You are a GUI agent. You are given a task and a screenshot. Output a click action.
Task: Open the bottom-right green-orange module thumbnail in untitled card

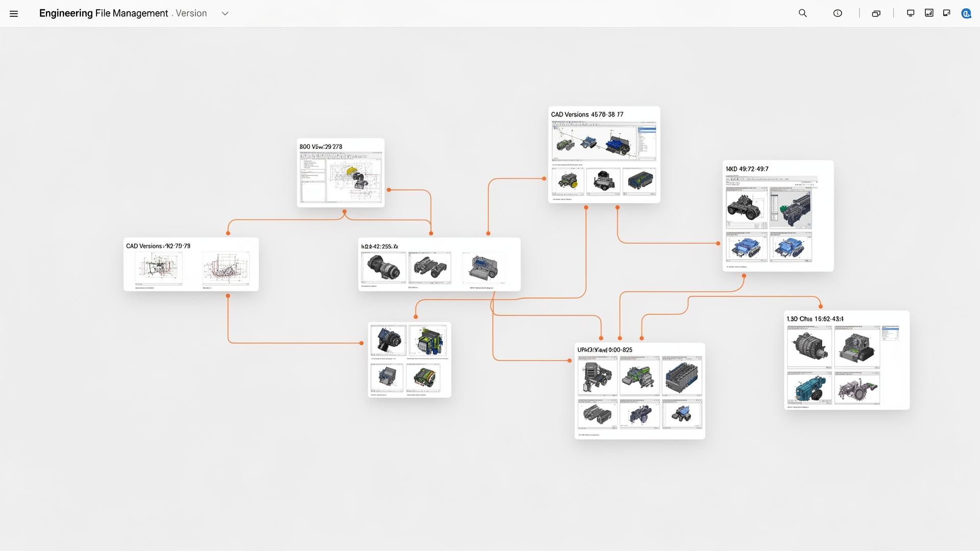tap(424, 378)
